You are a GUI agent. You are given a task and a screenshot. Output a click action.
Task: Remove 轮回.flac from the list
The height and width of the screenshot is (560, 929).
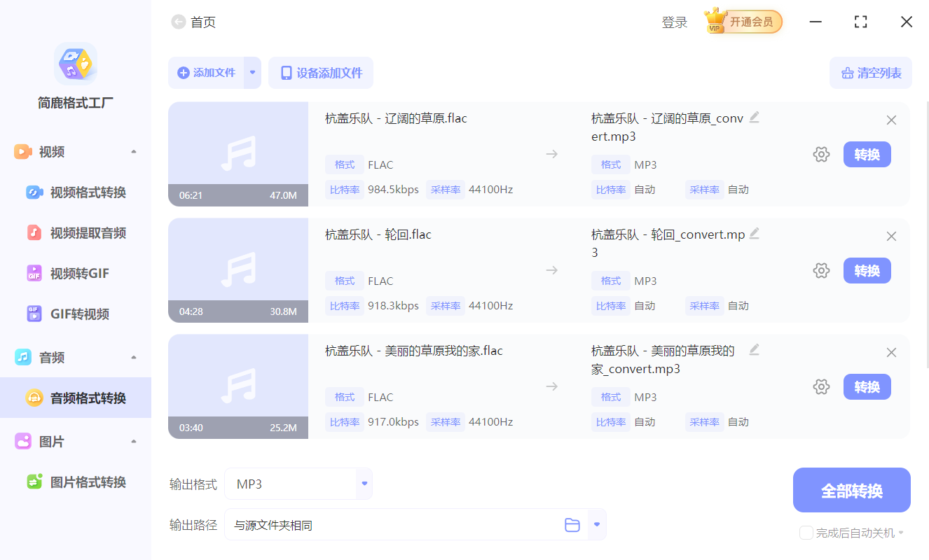[891, 237]
